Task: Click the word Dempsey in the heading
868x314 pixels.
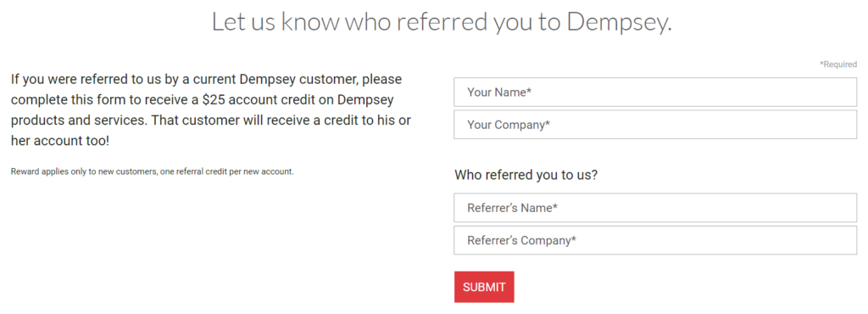Action: (619, 23)
